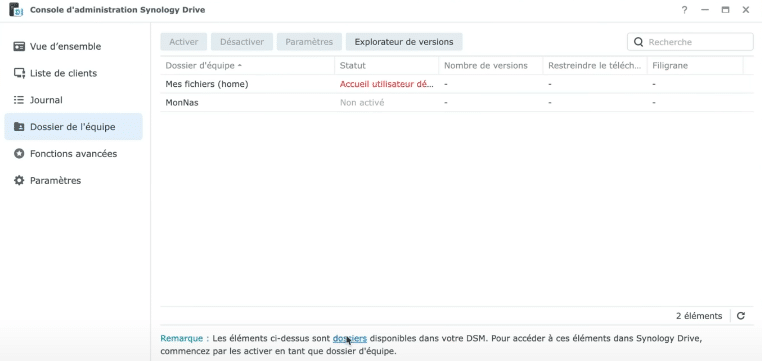Screen dimensions: 762x361
Task: Click the Filigrane column header
Action: (695, 66)
